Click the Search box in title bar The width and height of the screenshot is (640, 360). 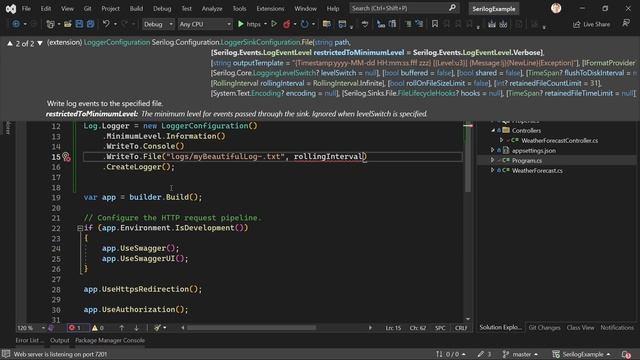(404, 8)
